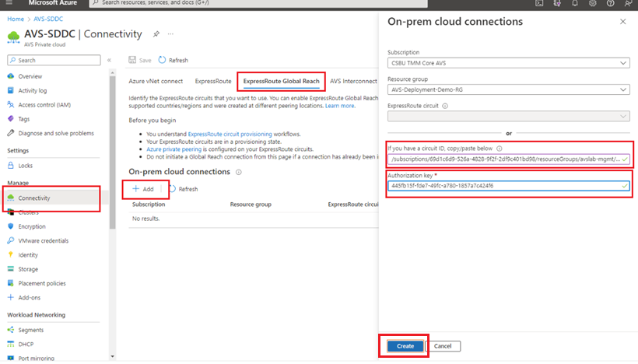Follow the Learn more link
The image size is (638, 364).
pyautogui.click(x=340, y=106)
